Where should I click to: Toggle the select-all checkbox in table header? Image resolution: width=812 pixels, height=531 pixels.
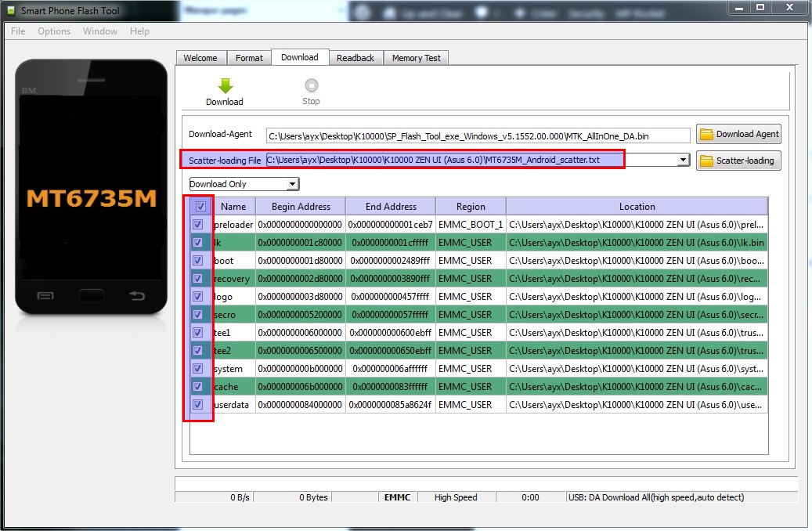point(200,206)
